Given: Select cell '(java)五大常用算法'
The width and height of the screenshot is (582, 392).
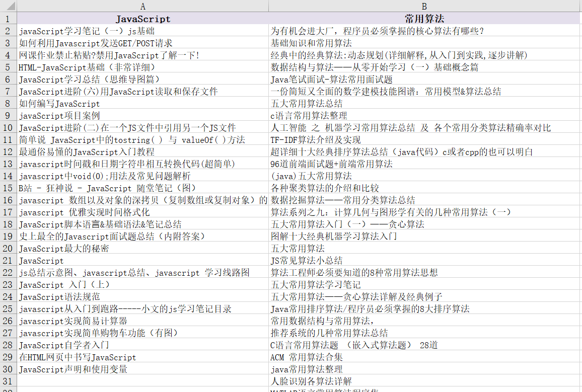Looking at the screenshot, I should point(424,176).
